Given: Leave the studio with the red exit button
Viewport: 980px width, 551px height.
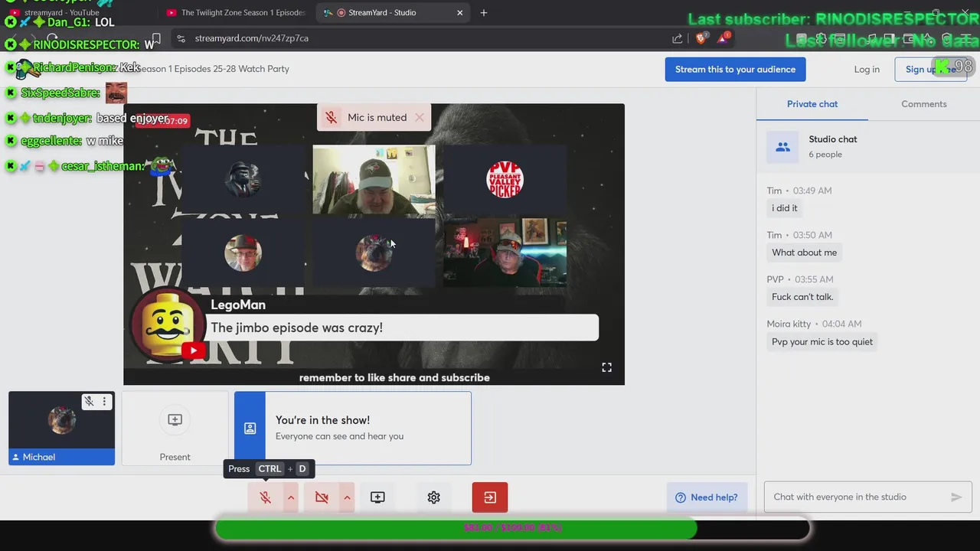Looking at the screenshot, I should pos(490,497).
